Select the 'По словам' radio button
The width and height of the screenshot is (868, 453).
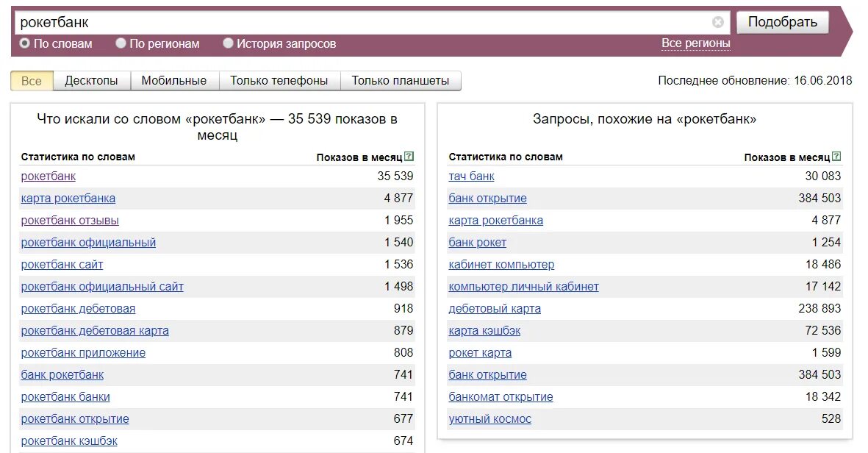pos(24,43)
